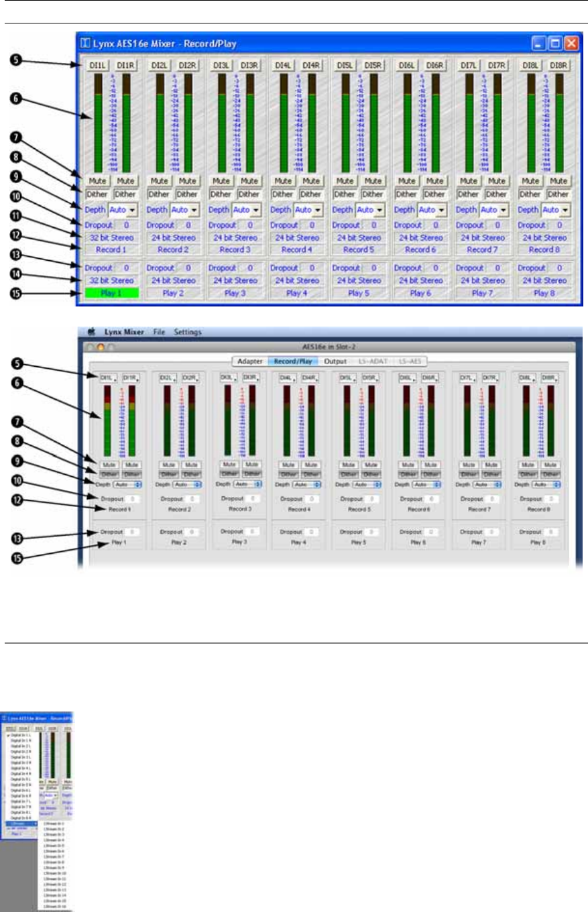Image resolution: width=588 pixels, height=912 pixels.
Task: Switch to the Output tab in the Mac mixer
Action: 335,361
